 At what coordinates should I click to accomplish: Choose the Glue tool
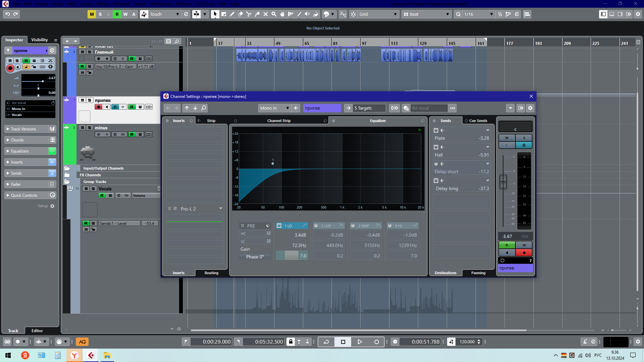pyautogui.click(x=257, y=14)
